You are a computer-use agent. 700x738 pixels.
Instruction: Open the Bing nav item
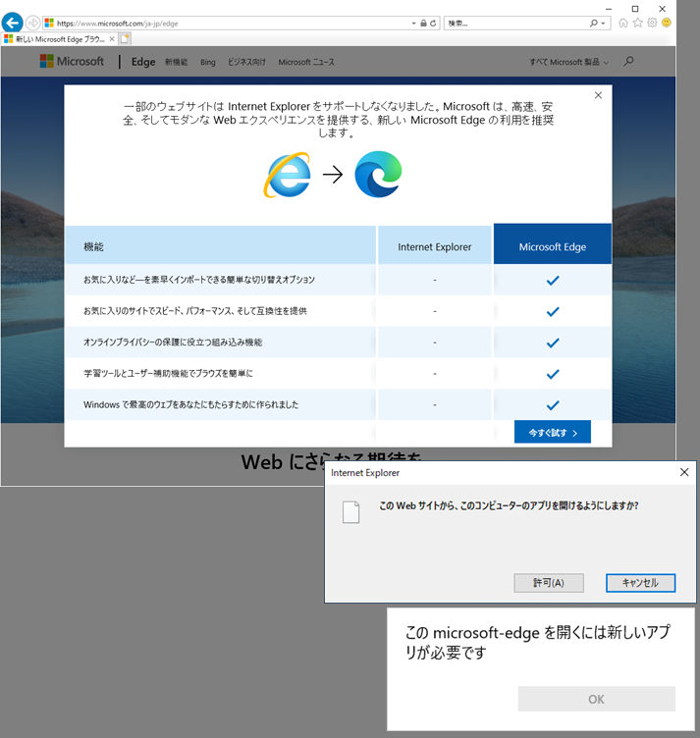point(207,62)
